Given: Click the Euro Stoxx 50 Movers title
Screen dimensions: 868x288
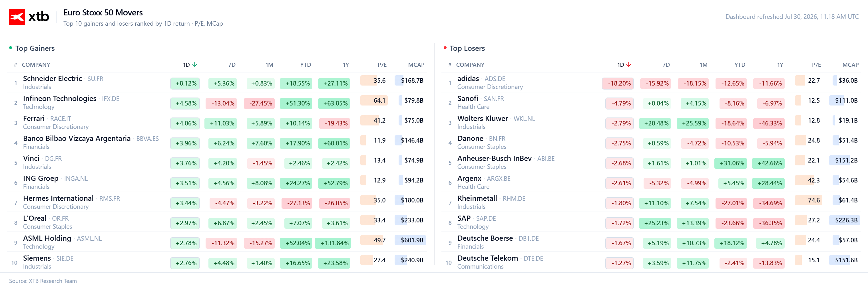Looking at the screenshot, I should (103, 13).
